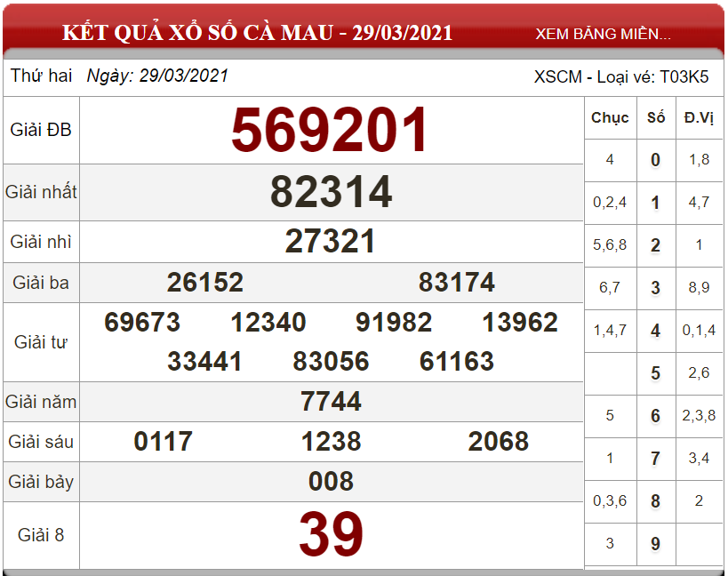
Task: Click the Giải 8 row label
Action: (x=41, y=535)
